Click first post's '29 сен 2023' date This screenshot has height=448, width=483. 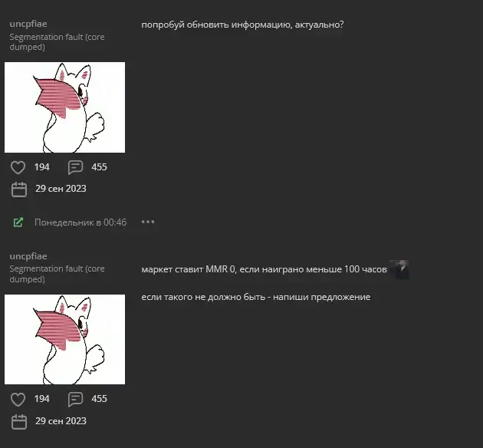(61, 189)
